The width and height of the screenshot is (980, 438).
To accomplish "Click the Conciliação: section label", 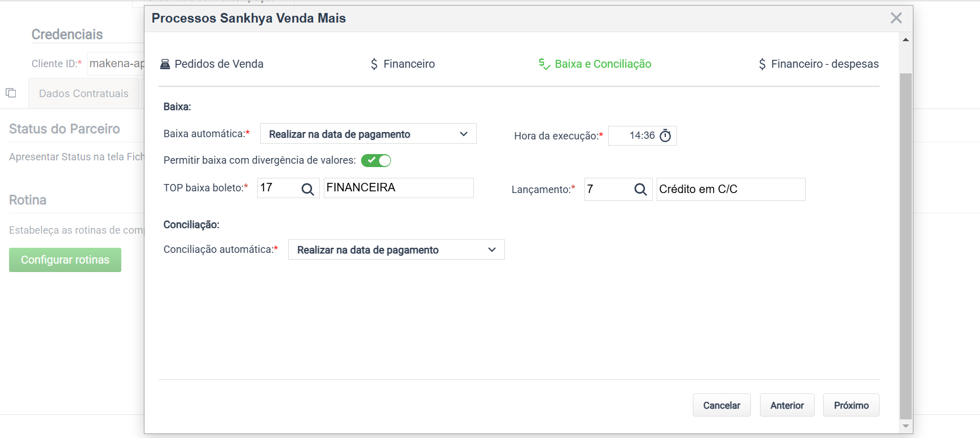I will [x=191, y=225].
